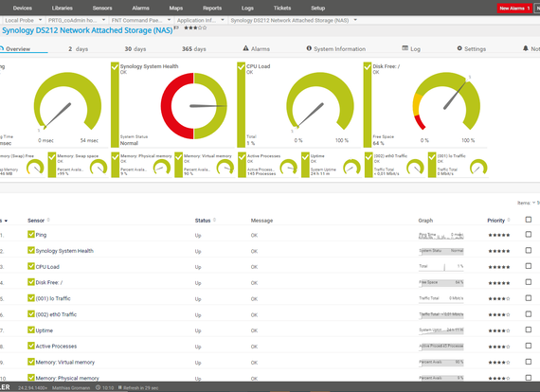The height and width of the screenshot is (392, 540).
Task: Select the checkbox for the Ping row
Action: 529,235
